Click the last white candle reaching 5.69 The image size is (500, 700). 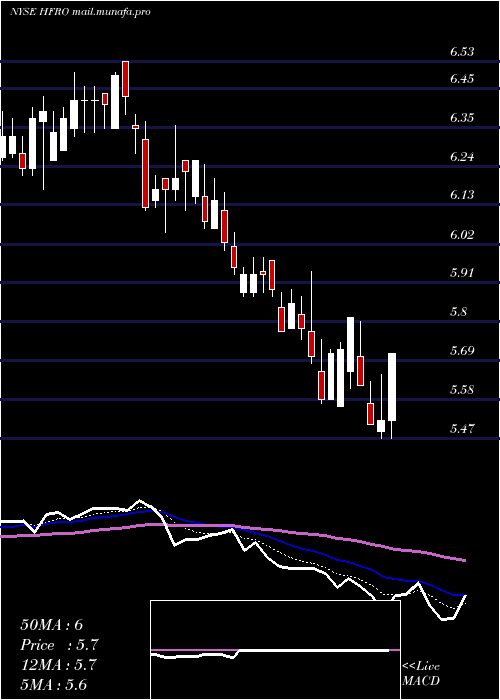pyautogui.click(x=392, y=387)
